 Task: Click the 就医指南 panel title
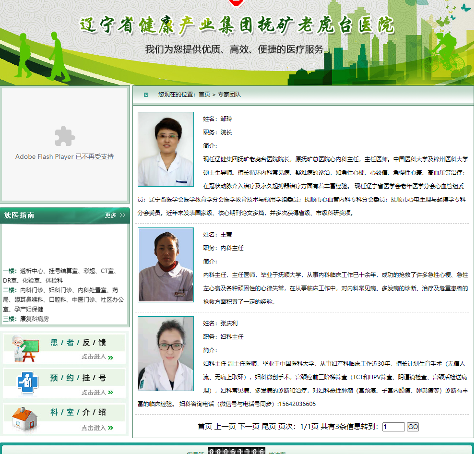(x=19, y=215)
